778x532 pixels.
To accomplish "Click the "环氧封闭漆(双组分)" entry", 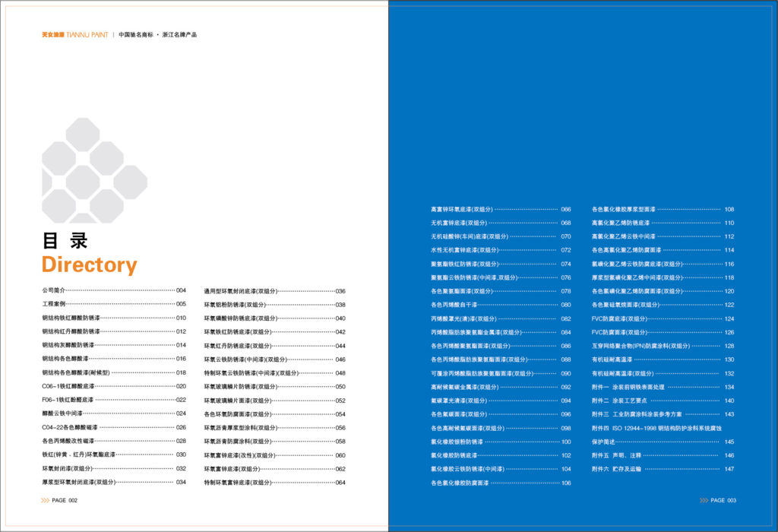I will 114,468.
